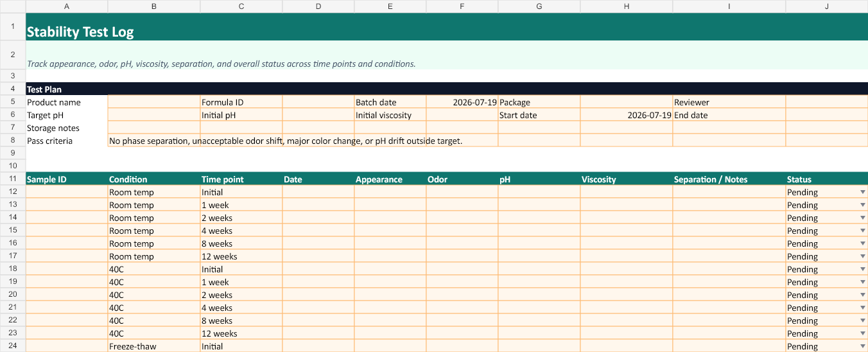This screenshot has height=352, width=868.
Task: Click the Time point column header cell
Action: (241, 179)
